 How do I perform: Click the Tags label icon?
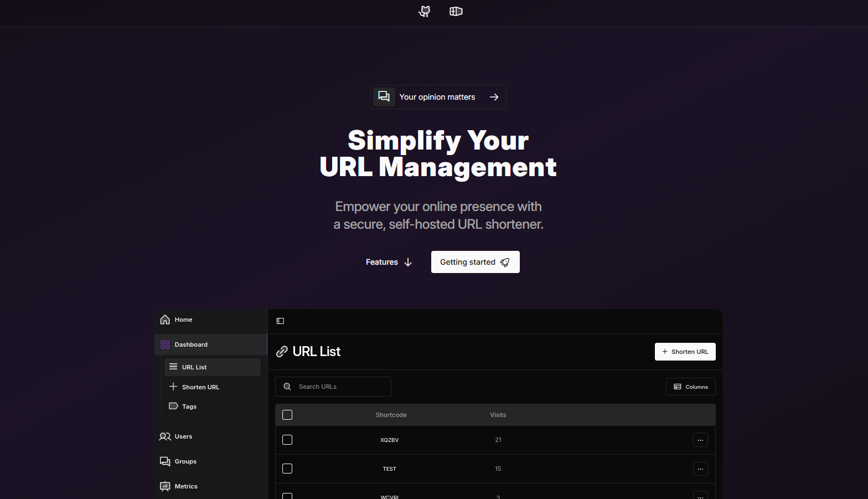(x=173, y=406)
